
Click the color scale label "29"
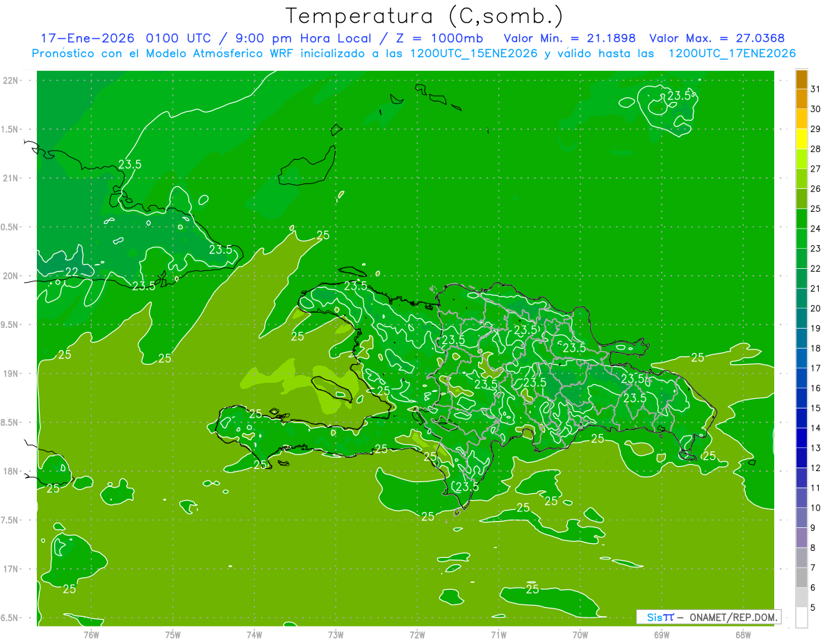[x=816, y=129]
